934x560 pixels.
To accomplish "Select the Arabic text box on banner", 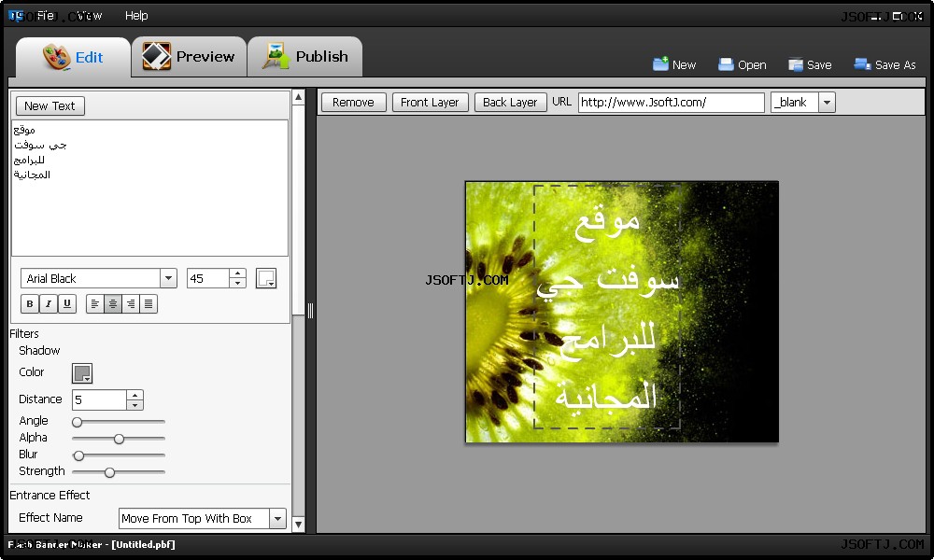I will pyautogui.click(x=607, y=306).
